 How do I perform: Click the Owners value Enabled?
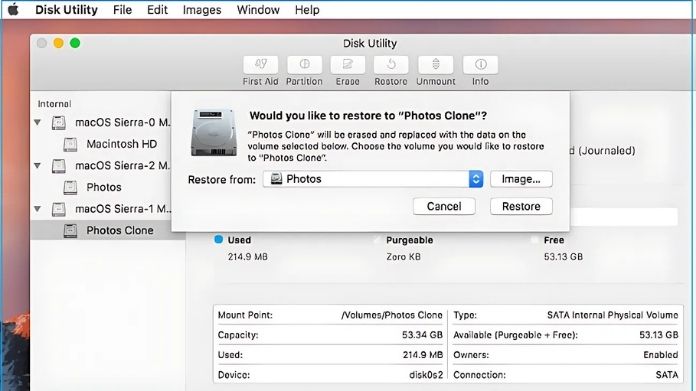pyautogui.click(x=660, y=355)
